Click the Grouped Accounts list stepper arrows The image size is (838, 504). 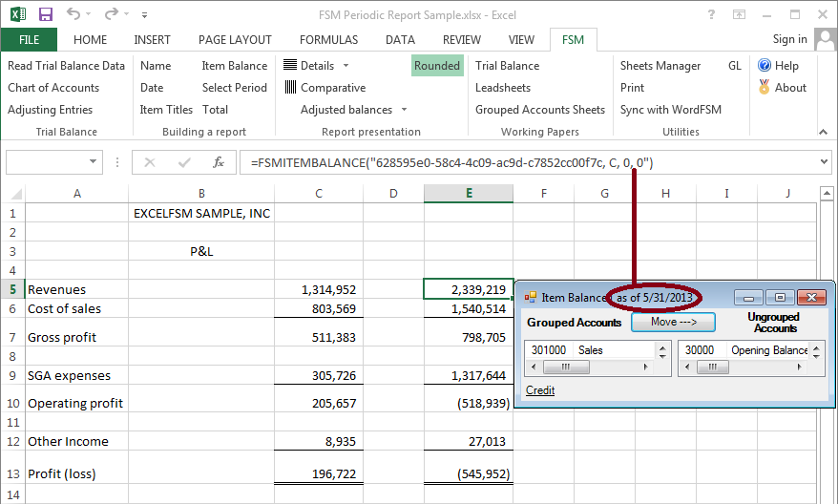[662, 350]
